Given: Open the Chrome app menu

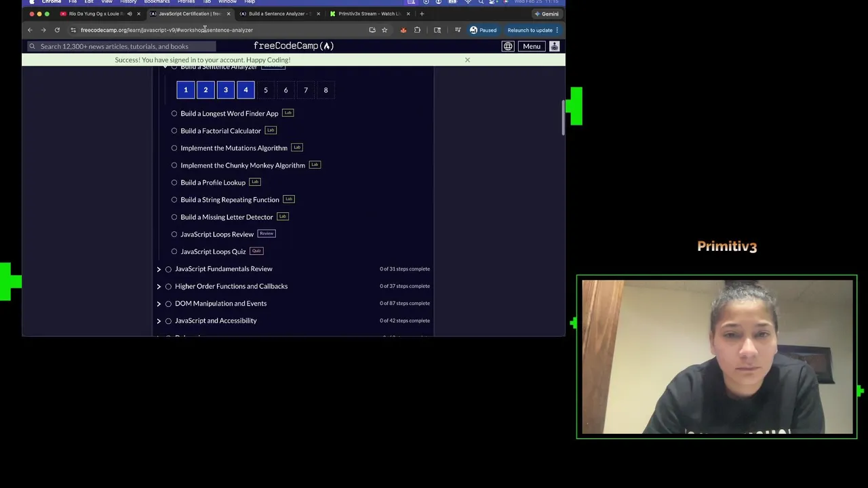Looking at the screenshot, I should [x=52, y=2].
